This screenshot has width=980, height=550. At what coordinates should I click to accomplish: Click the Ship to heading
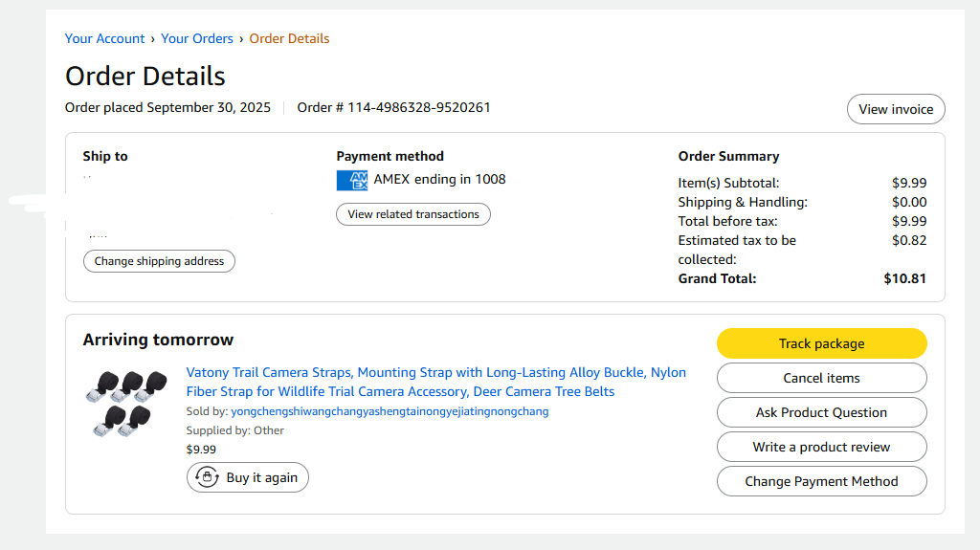point(105,156)
